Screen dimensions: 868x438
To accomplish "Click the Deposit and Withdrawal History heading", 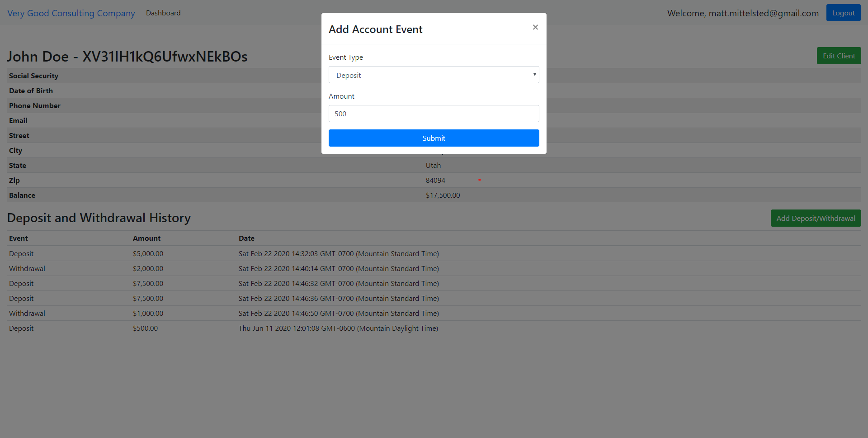I will point(99,218).
